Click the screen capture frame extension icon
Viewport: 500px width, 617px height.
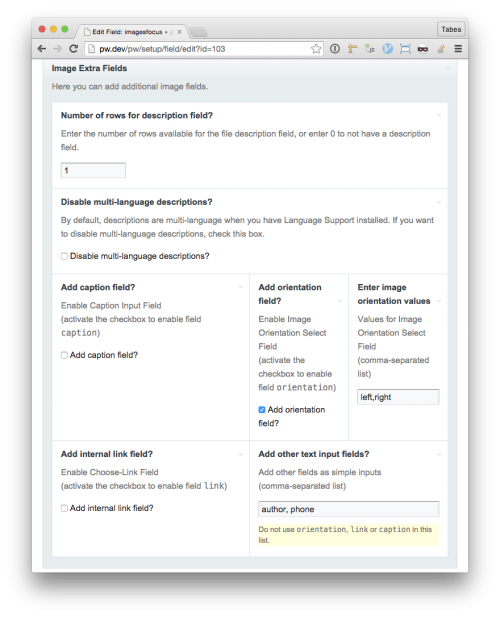coord(405,49)
